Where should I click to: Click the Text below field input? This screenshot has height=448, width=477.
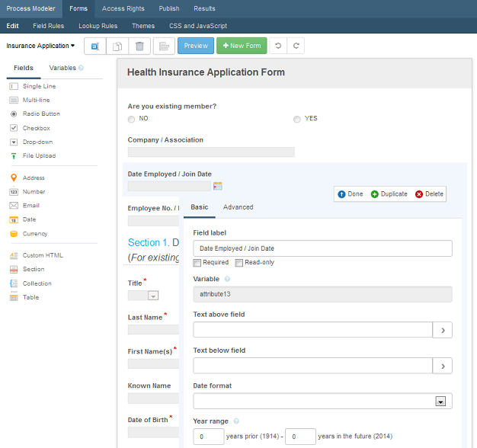313,366
